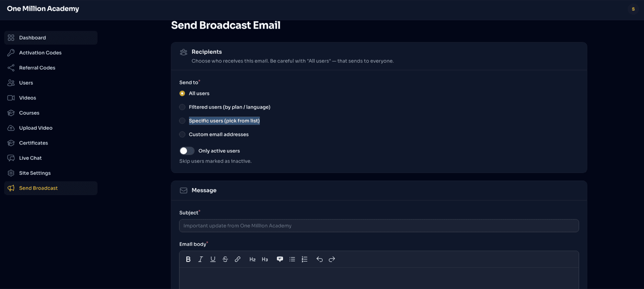Open the Certificates page

pos(51,143)
